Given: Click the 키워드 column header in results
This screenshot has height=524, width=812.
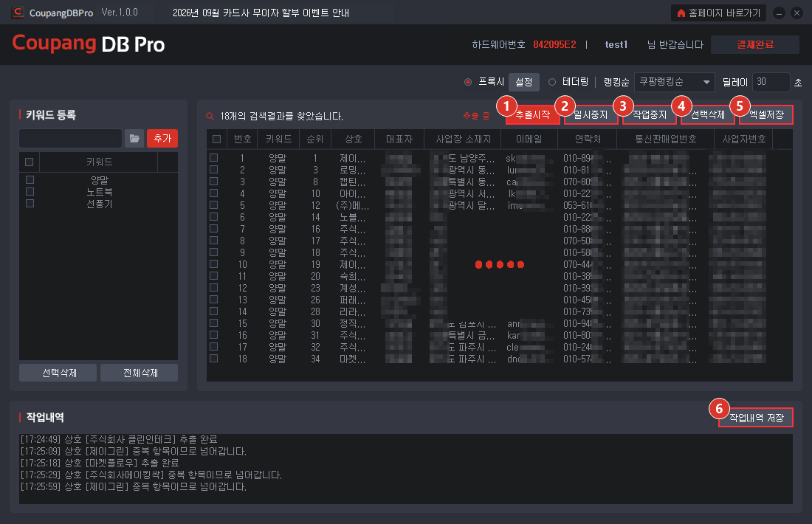Looking at the screenshot, I should [x=278, y=139].
